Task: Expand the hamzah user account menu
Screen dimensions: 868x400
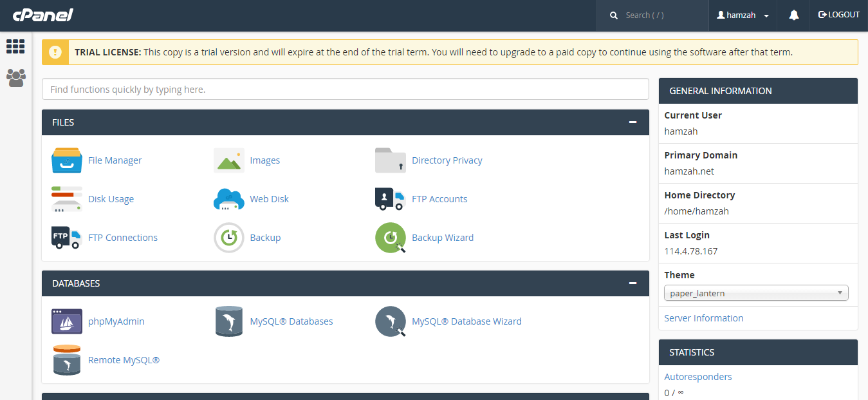Action: pyautogui.click(x=743, y=15)
